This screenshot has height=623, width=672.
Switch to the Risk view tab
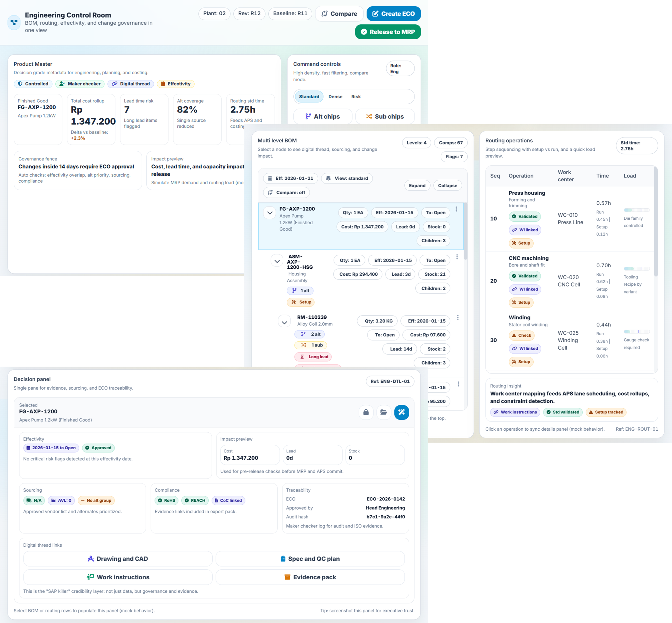[356, 97]
